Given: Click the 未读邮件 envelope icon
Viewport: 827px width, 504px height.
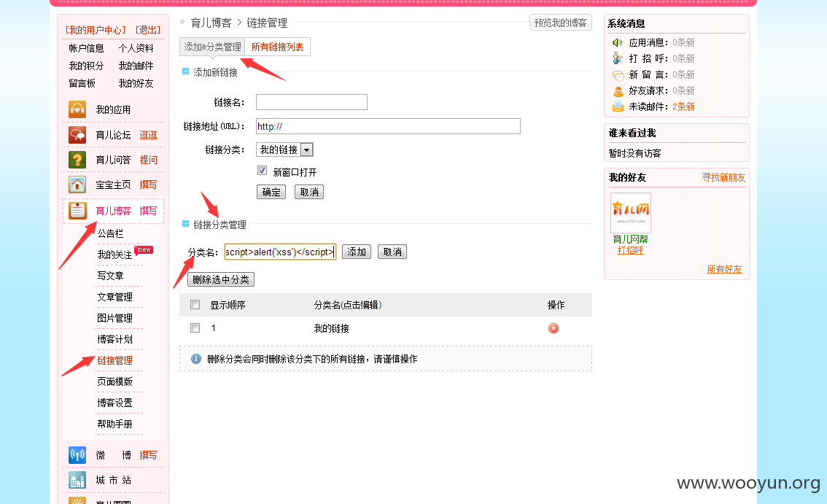Looking at the screenshot, I should pos(618,107).
